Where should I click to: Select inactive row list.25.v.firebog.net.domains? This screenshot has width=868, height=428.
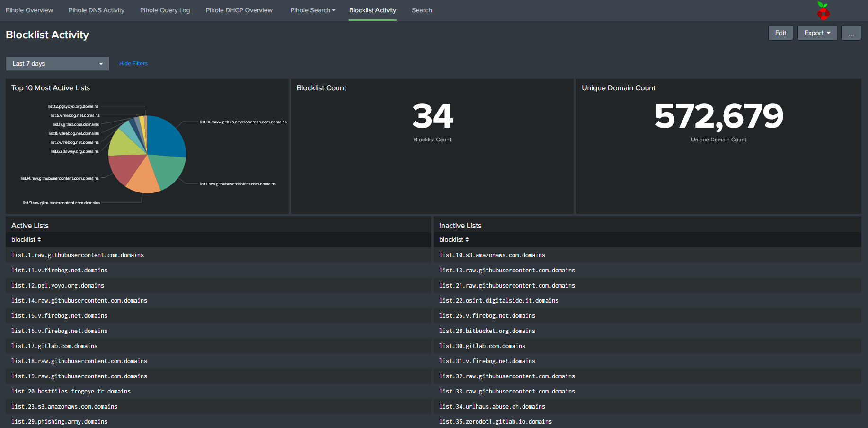pos(647,315)
